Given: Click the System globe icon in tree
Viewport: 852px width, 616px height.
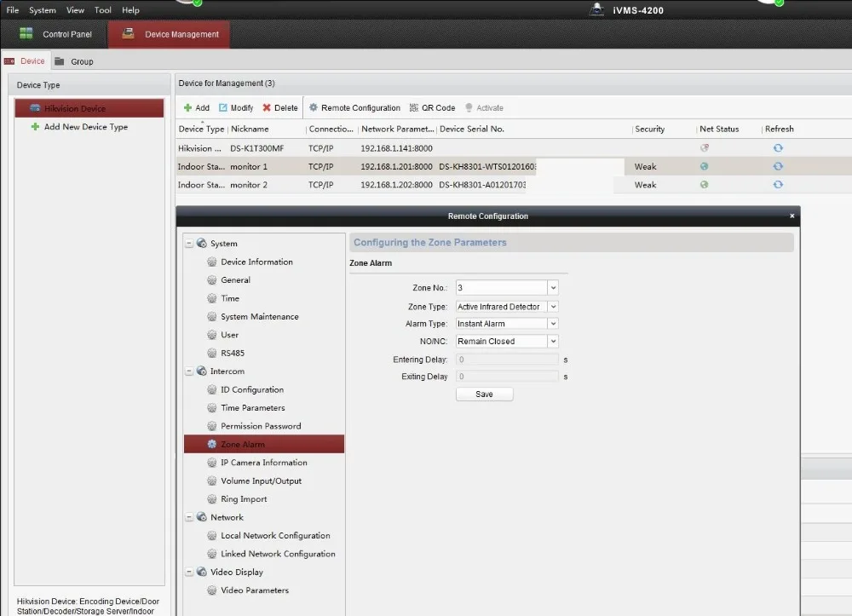Looking at the screenshot, I should click(x=202, y=244).
